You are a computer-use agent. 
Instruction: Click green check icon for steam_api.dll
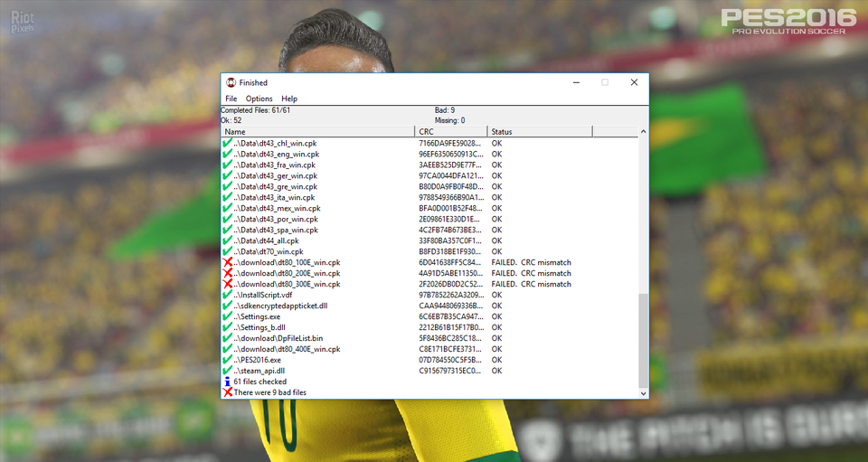[x=228, y=371]
